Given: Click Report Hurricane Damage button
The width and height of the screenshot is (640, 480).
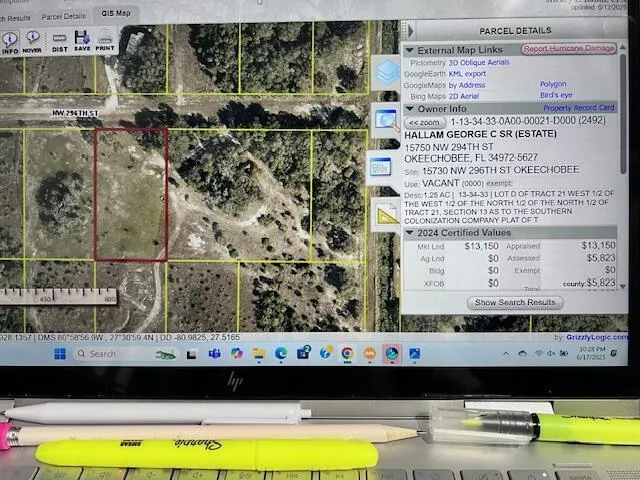Looking at the screenshot, I should (569, 49).
